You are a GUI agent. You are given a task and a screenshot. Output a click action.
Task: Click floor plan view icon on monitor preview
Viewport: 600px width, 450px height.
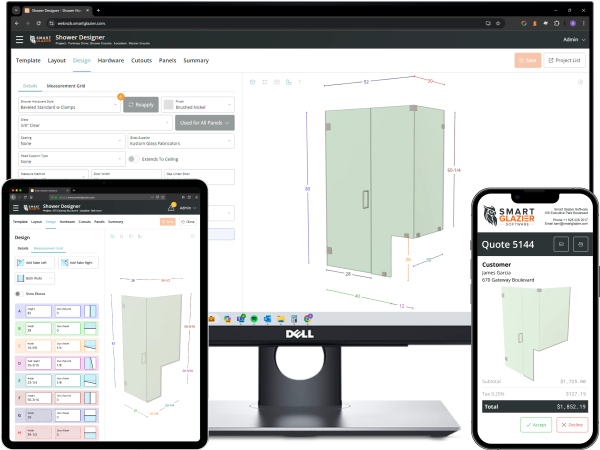pos(289,82)
